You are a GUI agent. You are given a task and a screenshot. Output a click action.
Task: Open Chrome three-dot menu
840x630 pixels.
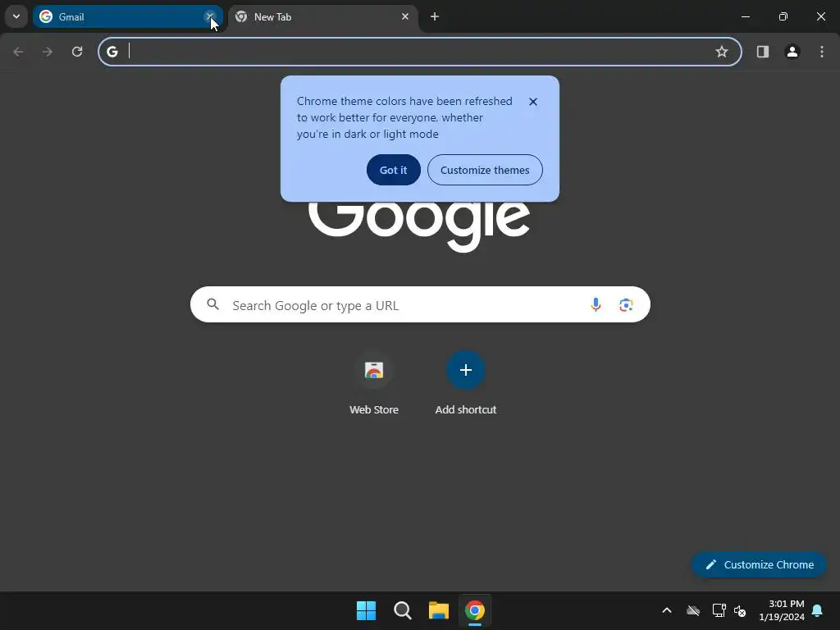[822, 52]
